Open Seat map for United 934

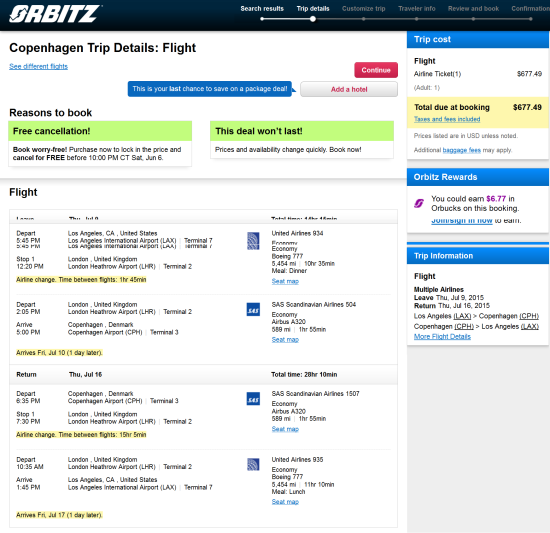[285, 281]
